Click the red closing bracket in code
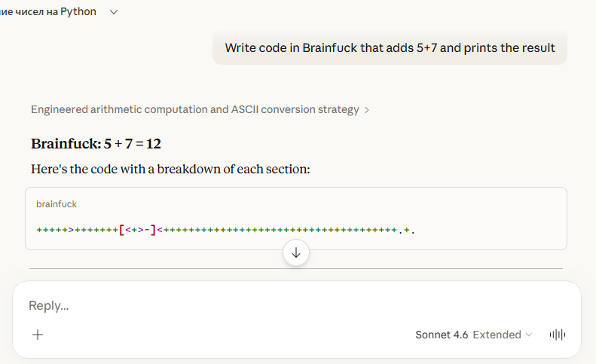Viewport: 596px width, 364px height. click(x=153, y=230)
